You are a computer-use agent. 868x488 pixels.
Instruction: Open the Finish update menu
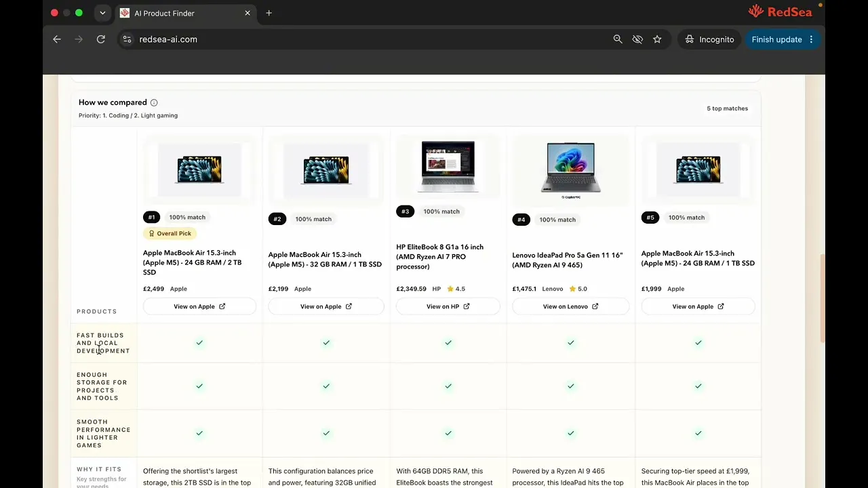[782, 39]
